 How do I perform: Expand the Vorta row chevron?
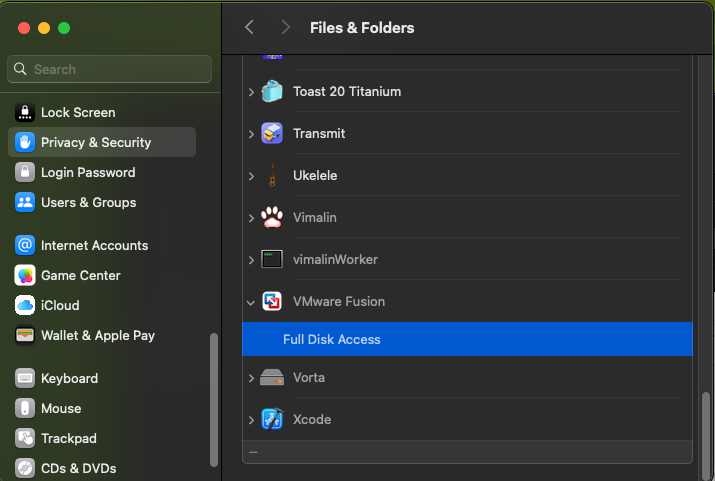click(251, 378)
